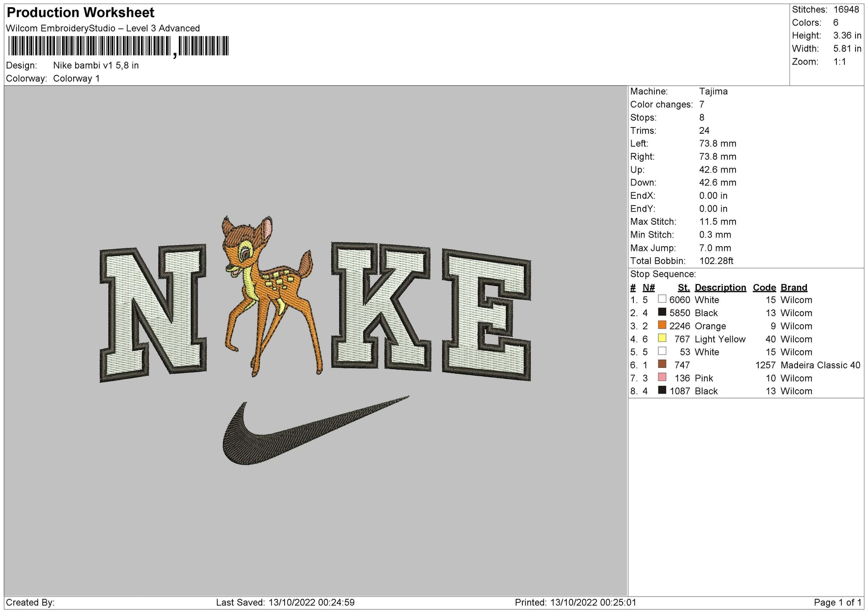Screen dimensions: 868x613
Task: Click the Trims value 24
Action: (x=704, y=131)
